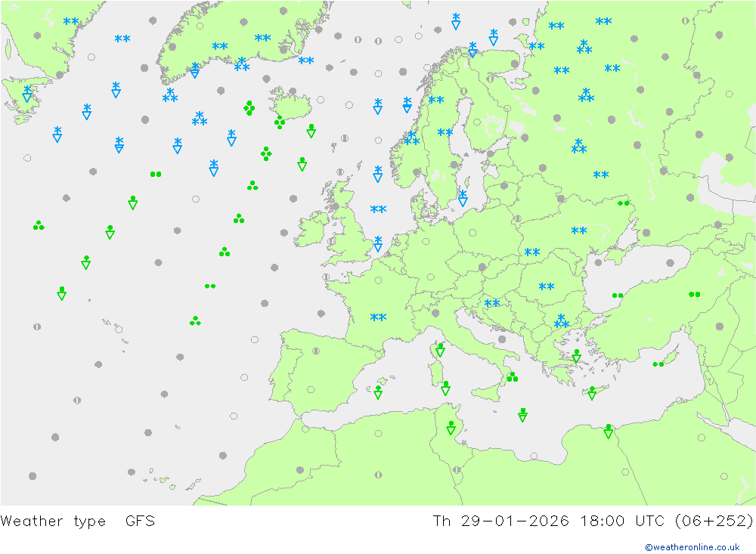Viewport: 756px width, 554px height.
Task: Click the four-dot heavy rain symbol west of Iceland
Action: tap(249, 108)
